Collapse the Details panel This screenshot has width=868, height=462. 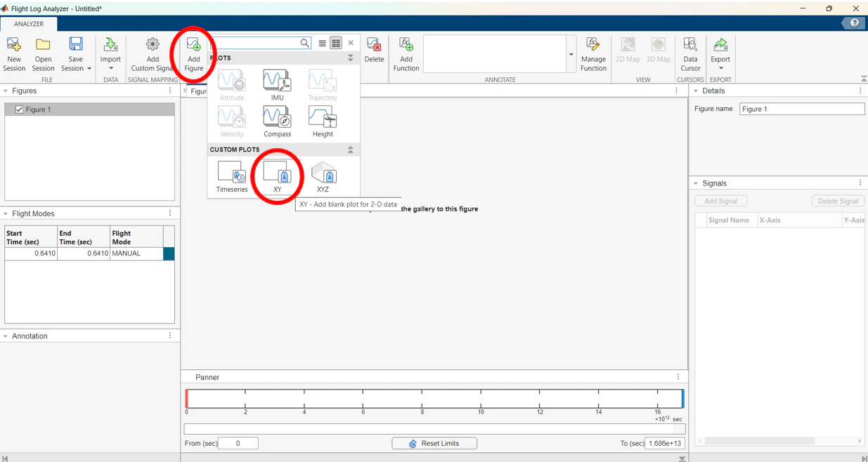pyautogui.click(x=696, y=91)
